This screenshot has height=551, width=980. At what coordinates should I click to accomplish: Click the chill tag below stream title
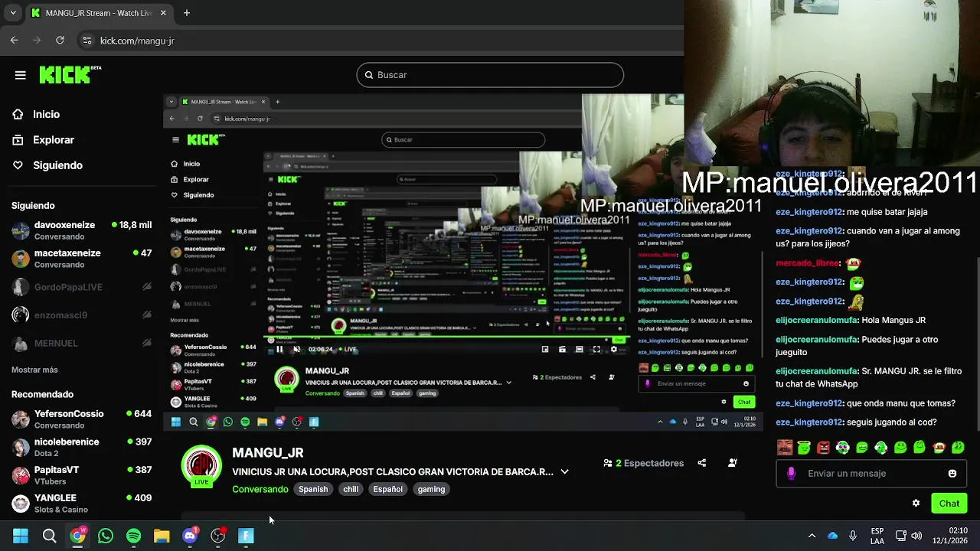351,489
